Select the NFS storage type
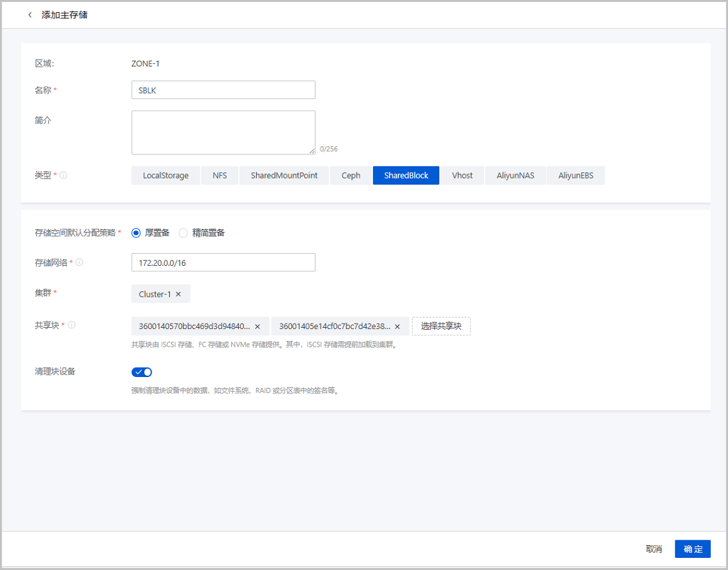 pyautogui.click(x=220, y=175)
